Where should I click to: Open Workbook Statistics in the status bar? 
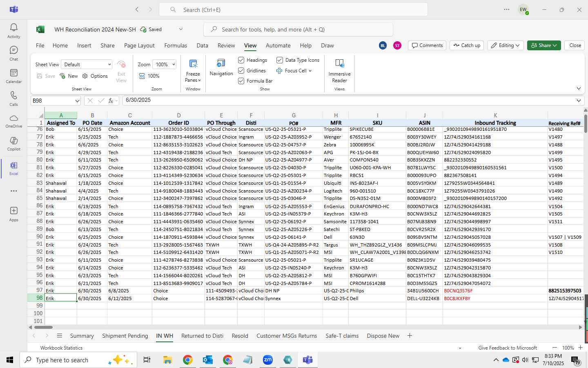coord(61,348)
